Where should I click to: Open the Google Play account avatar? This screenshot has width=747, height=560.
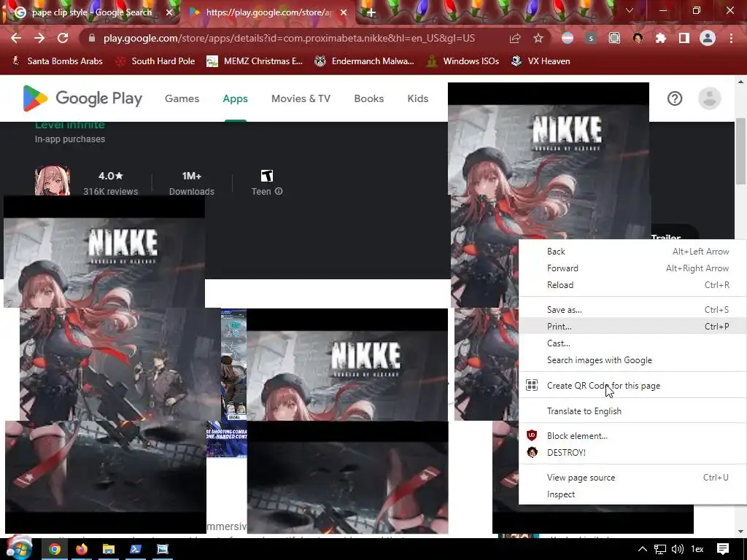pos(709,98)
